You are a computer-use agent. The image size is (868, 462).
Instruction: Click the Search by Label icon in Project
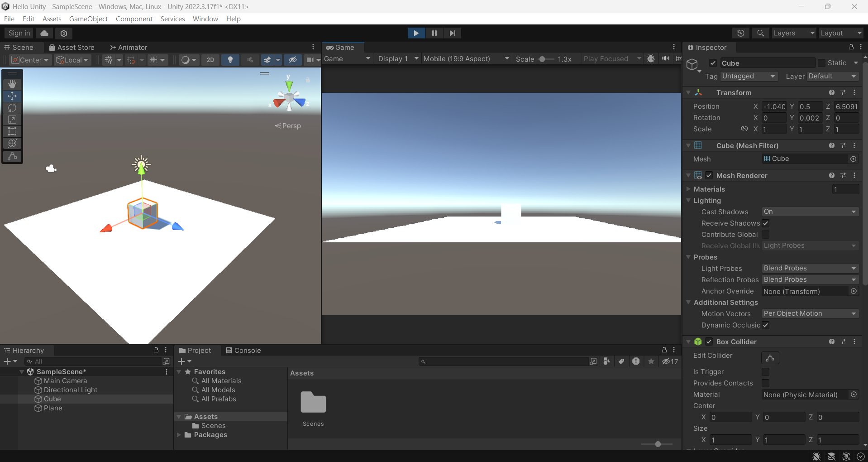(x=621, y=361)
